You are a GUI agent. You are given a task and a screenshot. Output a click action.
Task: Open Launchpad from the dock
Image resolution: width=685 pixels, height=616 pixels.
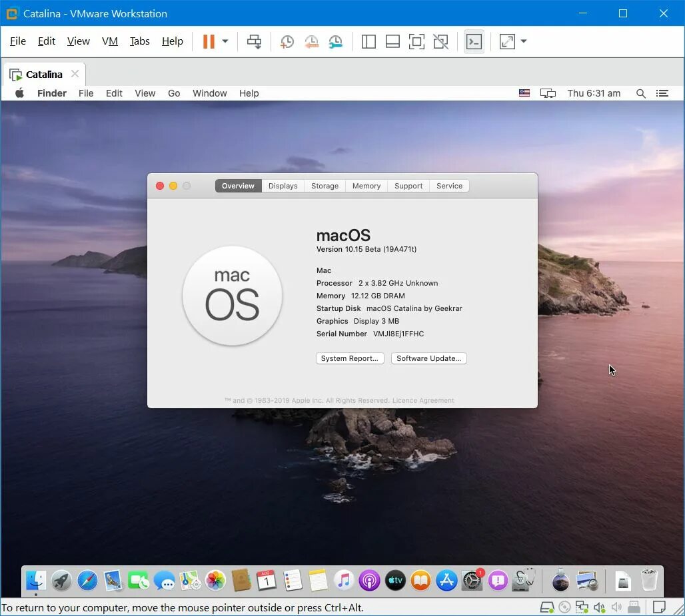pos(61,581)
